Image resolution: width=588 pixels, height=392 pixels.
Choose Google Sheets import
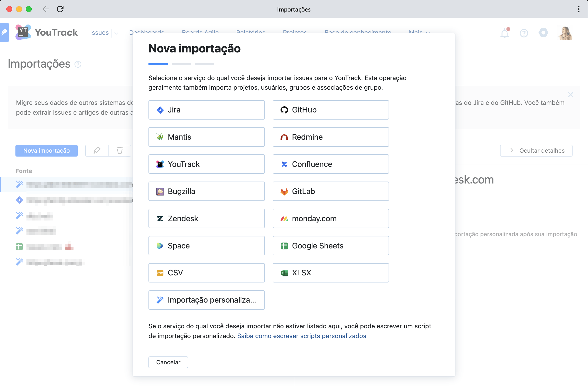[331, 245]
